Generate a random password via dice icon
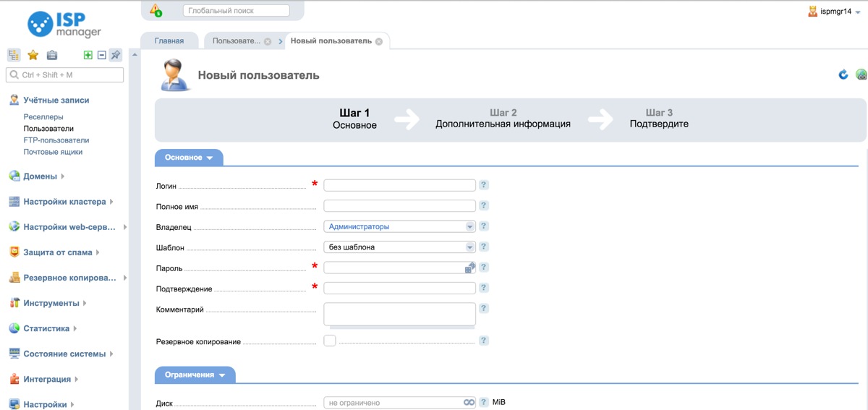 [470, 268]
